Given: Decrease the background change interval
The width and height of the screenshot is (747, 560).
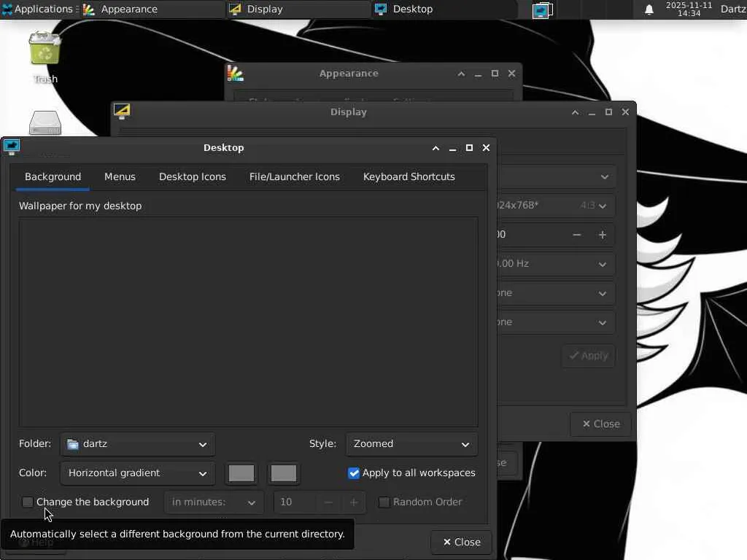Looking at the screenshot, I should tap(328, 502).
